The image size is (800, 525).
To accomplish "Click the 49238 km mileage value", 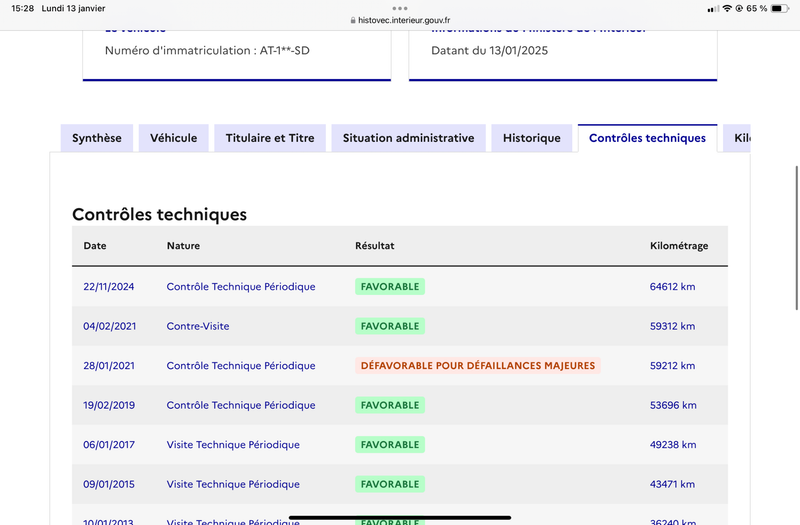I will tap(673, 445).
